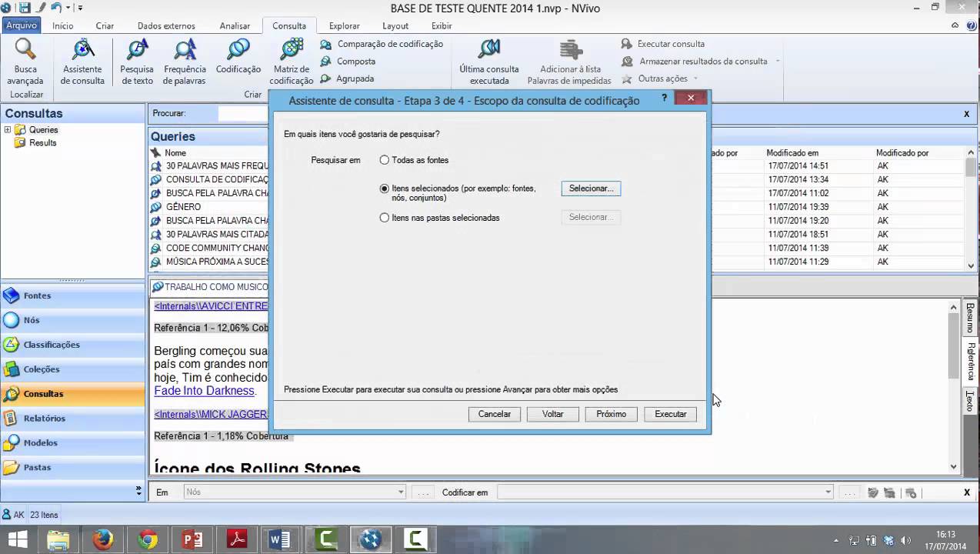The image size is (980, 554).
Task: Click Próximo to advance wizard
Action: click(612, 414)
